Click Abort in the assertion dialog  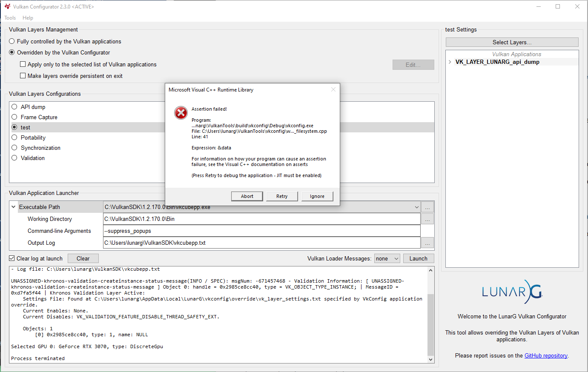247,196
